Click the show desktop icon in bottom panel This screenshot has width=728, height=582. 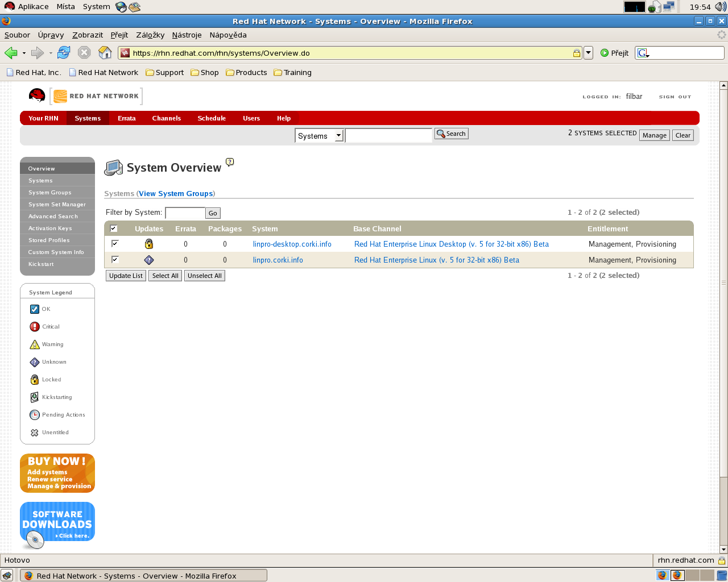pyautogui.click(x=7, y=575)
